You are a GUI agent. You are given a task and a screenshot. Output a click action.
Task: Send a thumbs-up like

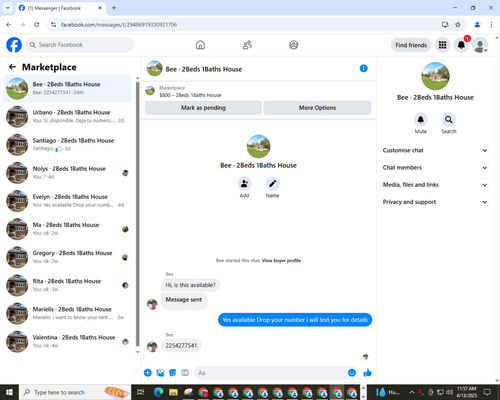click(367, 373)
